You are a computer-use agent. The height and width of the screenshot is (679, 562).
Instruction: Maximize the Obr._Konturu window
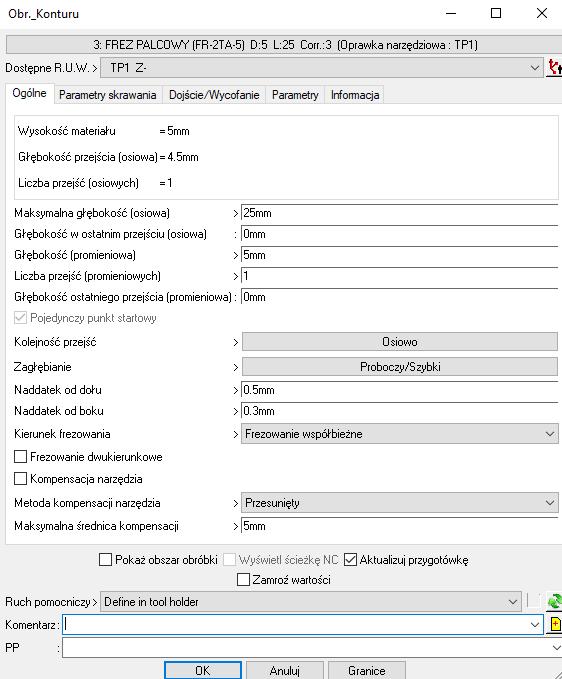coord(496,13)
